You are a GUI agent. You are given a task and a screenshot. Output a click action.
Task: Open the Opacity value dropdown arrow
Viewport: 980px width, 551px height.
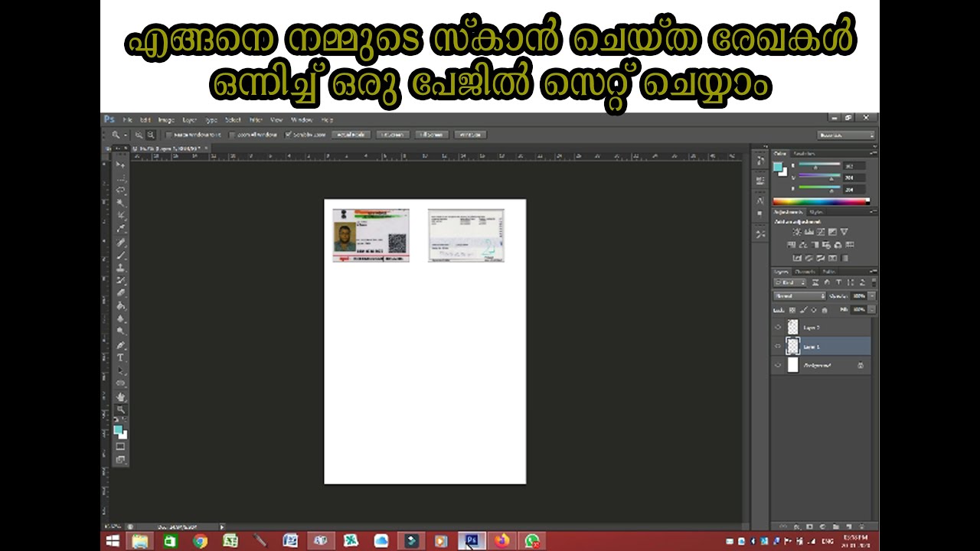click(872, 296)
